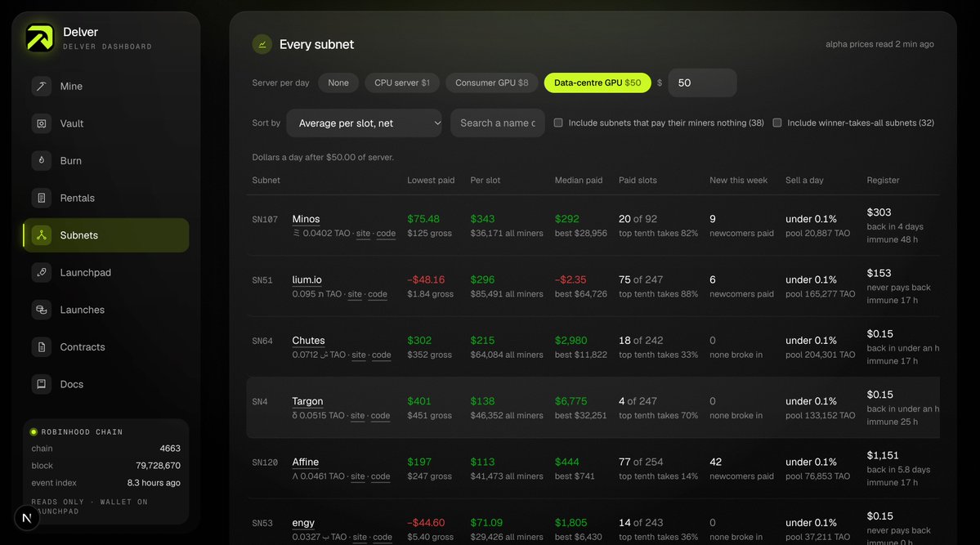Open the site link for Minos
980x545 pixels.
click(363, 233)
